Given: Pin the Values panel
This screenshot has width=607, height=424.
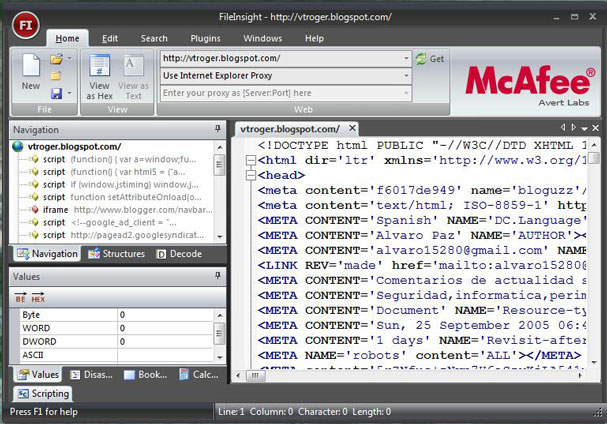Looking at the screenshot, I should (x=218, y=276).
